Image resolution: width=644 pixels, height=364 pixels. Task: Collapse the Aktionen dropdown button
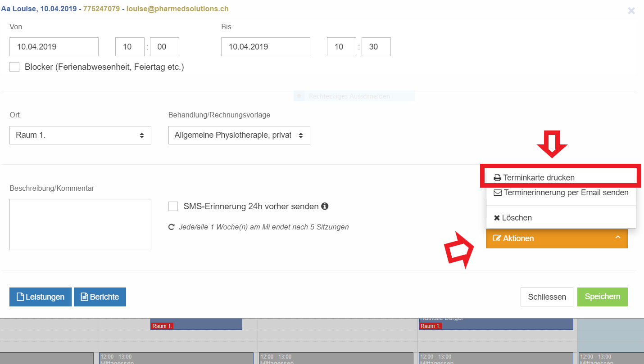coord(557,238)
